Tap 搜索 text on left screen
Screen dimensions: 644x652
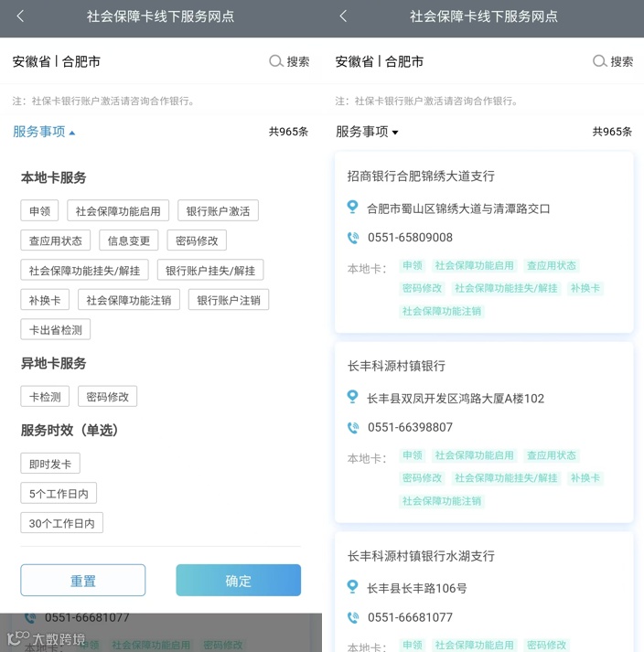[x=298, y=61]
